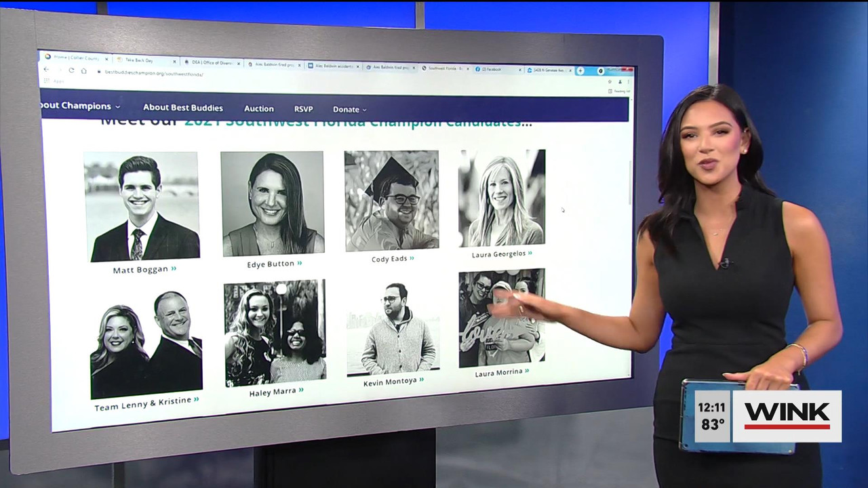Click Edye Button's portrait photo
The width and height of the screenshot is (868, 488).
273,203
